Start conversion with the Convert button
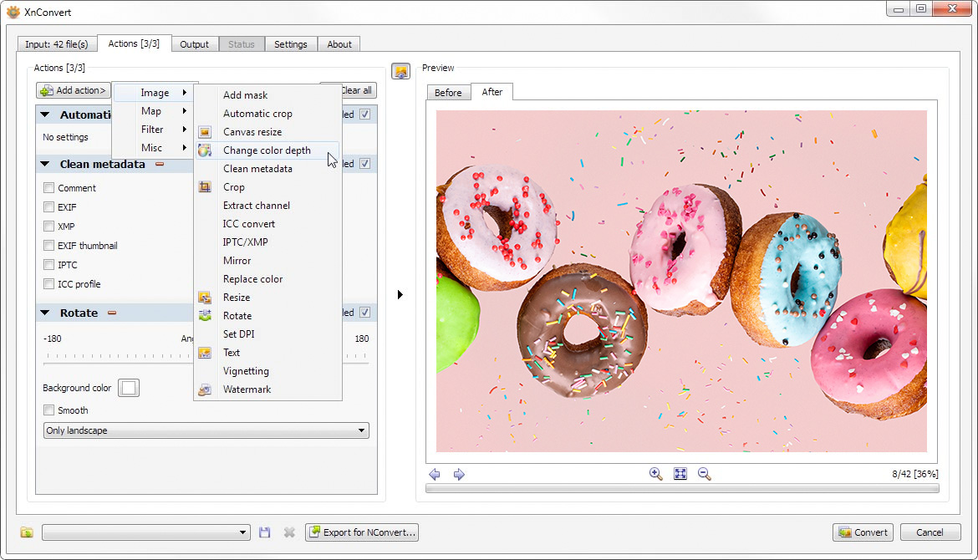Screen dimensions: 978x560 tap(863, 532)
